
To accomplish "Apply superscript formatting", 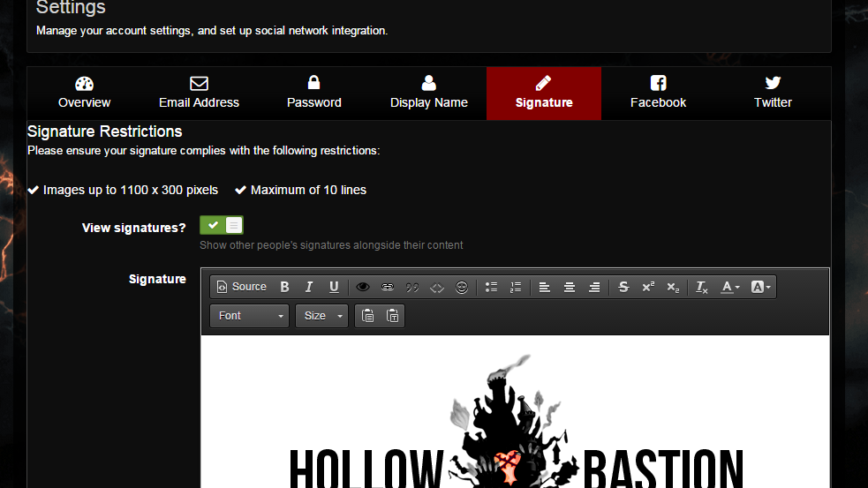I will 648,287.
